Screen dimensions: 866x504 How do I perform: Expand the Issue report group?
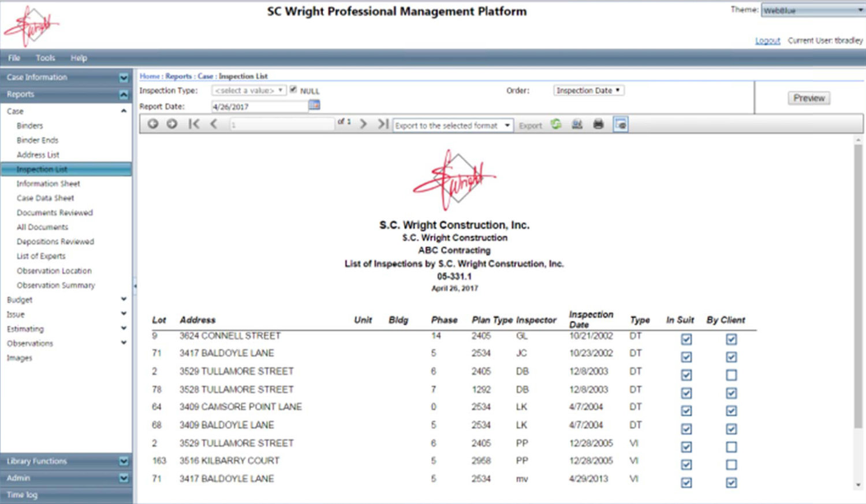124,313
